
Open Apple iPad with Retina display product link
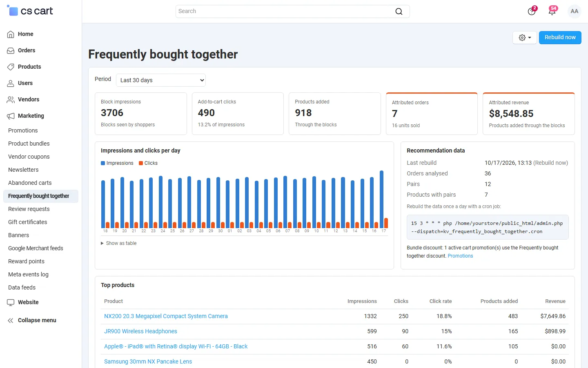(176, 346)
